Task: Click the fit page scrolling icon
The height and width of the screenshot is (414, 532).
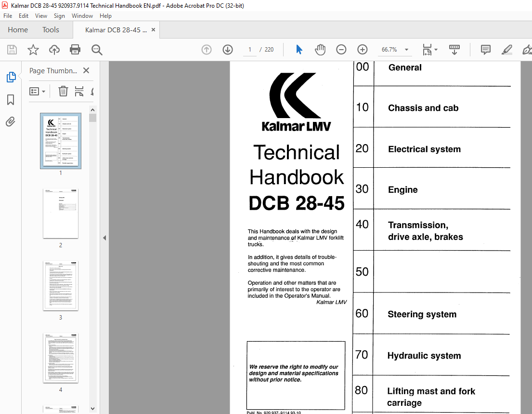Action: point(427,50)
